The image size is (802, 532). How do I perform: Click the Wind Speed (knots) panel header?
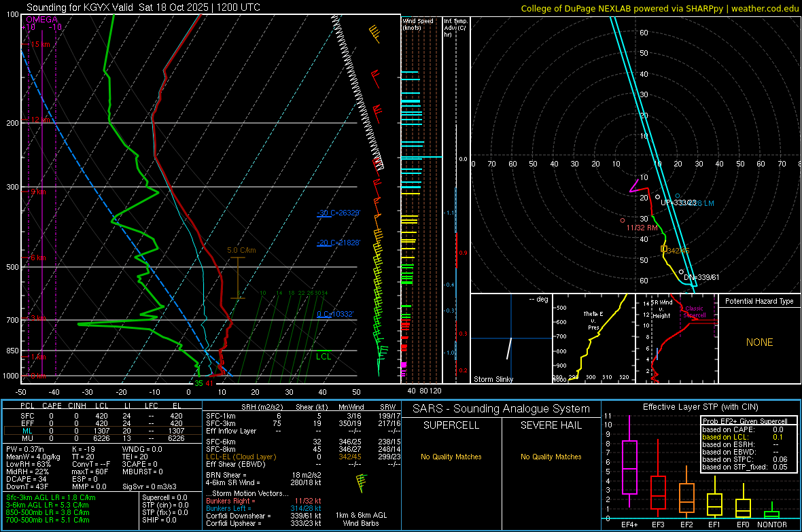click(418, 24)
